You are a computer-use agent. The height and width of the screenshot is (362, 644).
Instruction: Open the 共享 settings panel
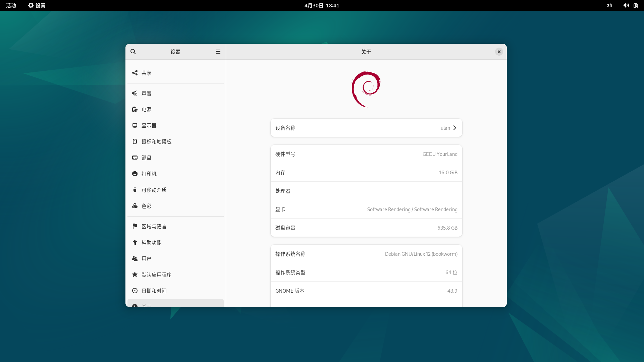[x=175, y=73]
